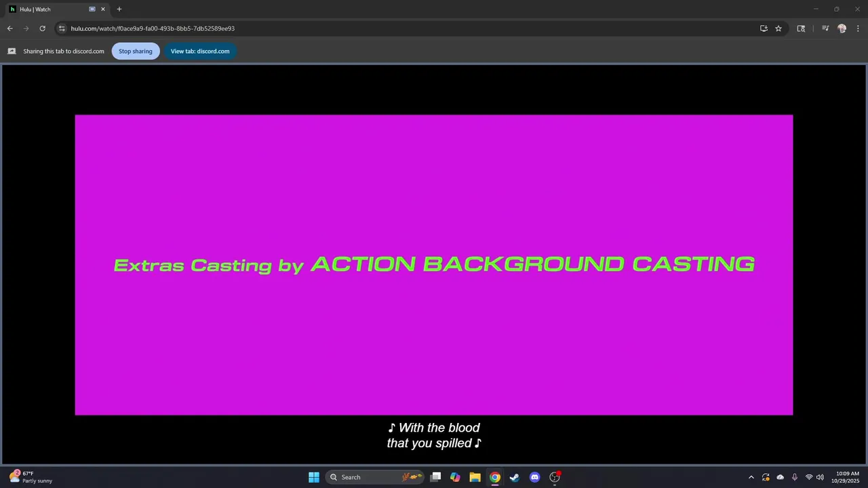Viewport: 868px width, 488px height.
Task: View site information icon in address bar
Action: point(62,28)
